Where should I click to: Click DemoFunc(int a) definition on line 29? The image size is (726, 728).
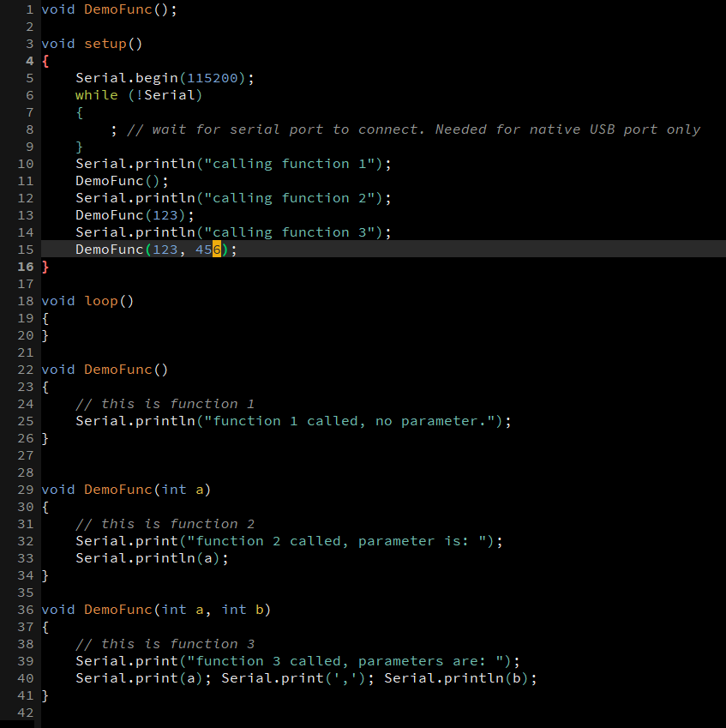[x=126, y=490]
